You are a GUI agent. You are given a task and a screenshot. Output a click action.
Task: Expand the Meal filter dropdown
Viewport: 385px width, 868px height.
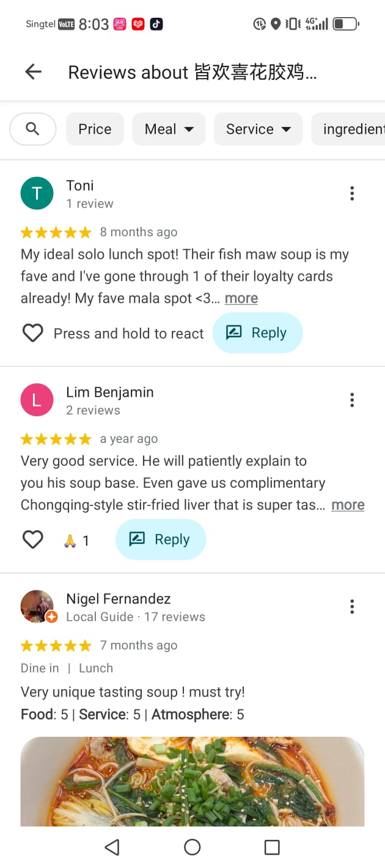click(x=169, y=129)
